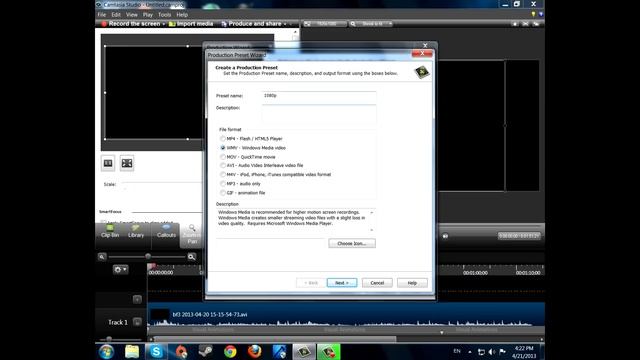The width and height of the screenshot is (640, 360).
Task: Click the timeline zoom slider handle
Action: pyautogui.click(x=148, y=256)
